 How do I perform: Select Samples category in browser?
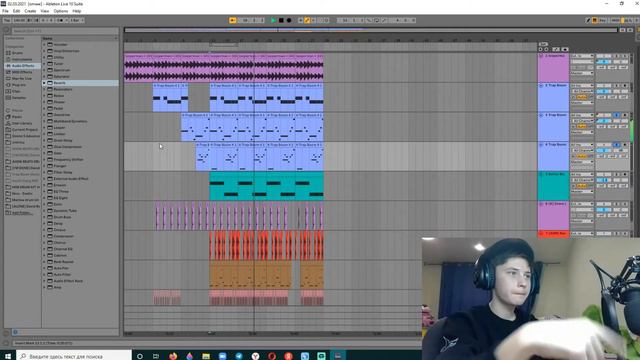pos(19,98)
